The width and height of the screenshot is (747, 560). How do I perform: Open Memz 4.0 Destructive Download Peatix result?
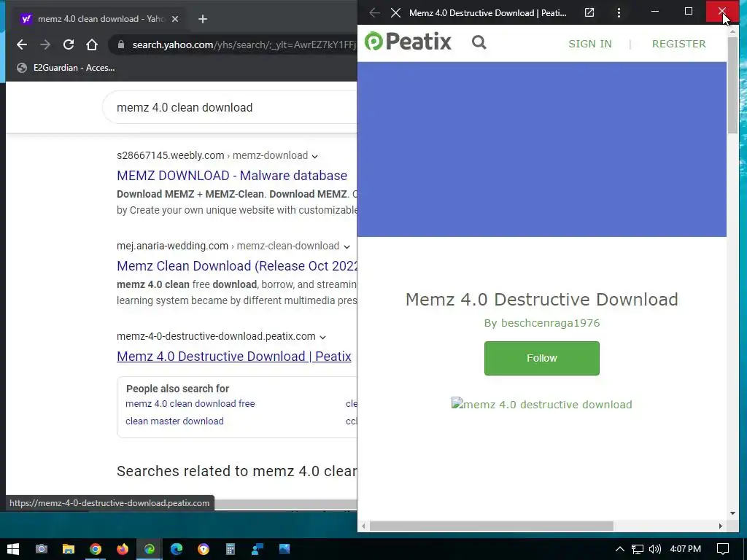[x=234, y=356]
